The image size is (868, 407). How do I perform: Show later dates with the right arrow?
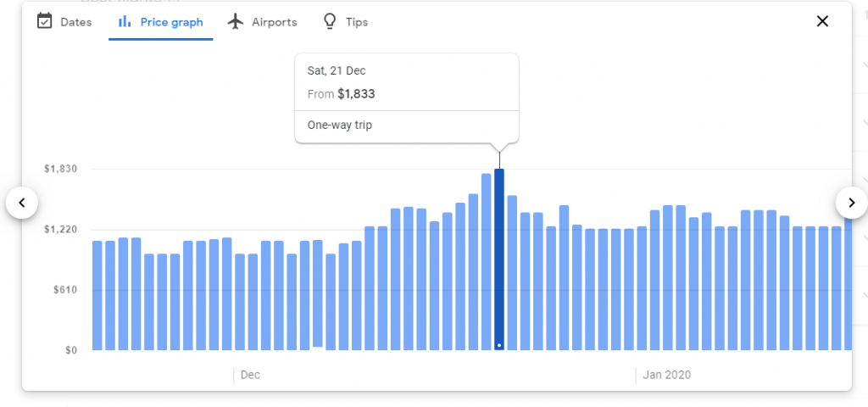click(x=851, y=203)
